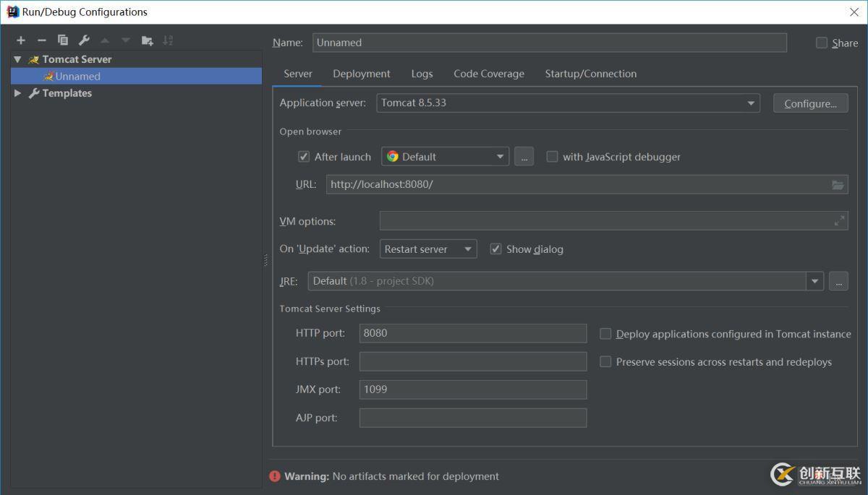Click the browse button next to browser selector
Viewport: 868px width, 495px height.
point(524,157)
